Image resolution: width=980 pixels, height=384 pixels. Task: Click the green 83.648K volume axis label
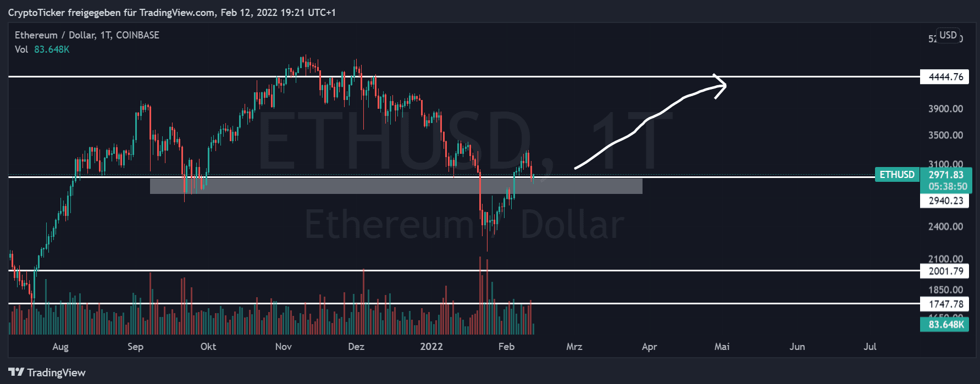pyautogui.click(x=945, y=325)
